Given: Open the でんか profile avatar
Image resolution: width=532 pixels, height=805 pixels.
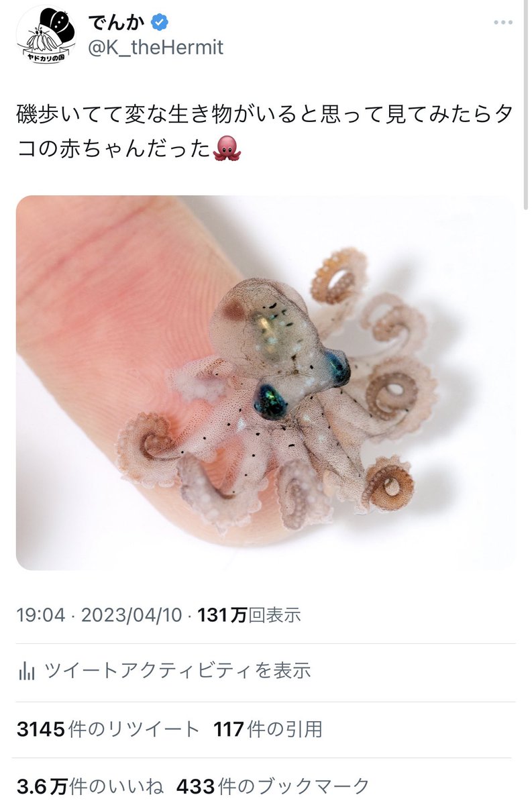Looking at the screenshot, I should point(46,35).
